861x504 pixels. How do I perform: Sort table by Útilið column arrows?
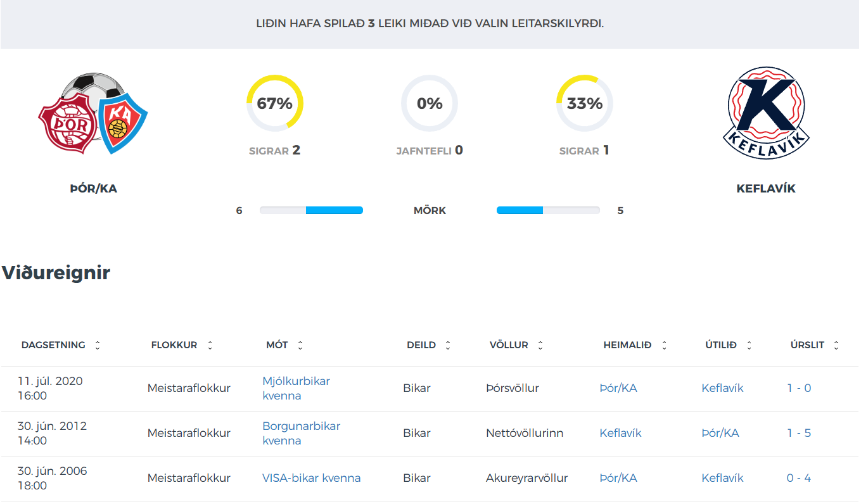(749, 345)
